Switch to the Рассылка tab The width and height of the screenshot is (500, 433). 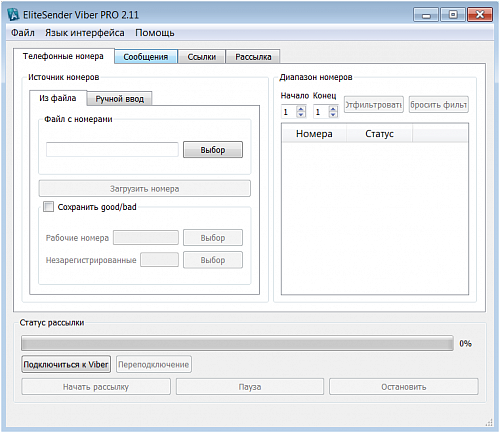click(253, 57)
